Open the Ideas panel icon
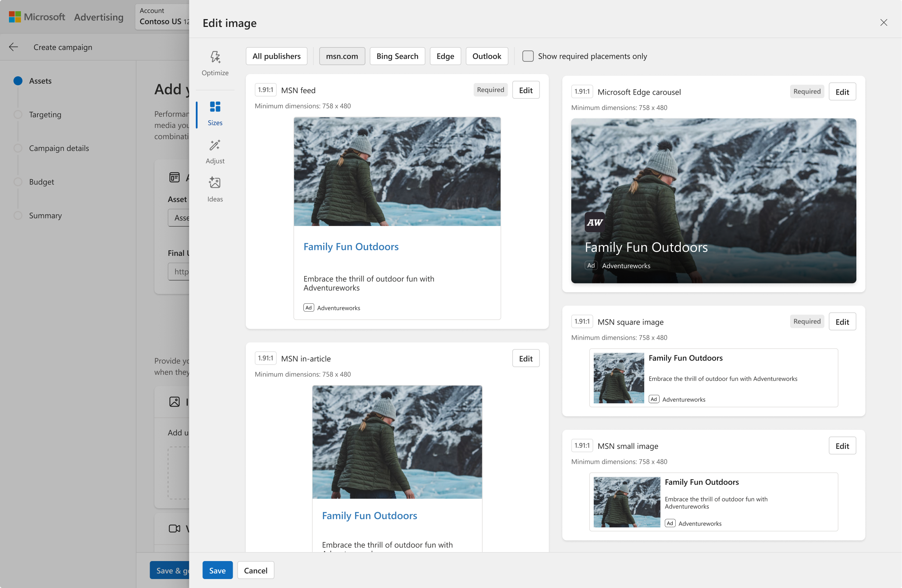The height and width of the screenshot is (588, 902). [x=215, y=183]
